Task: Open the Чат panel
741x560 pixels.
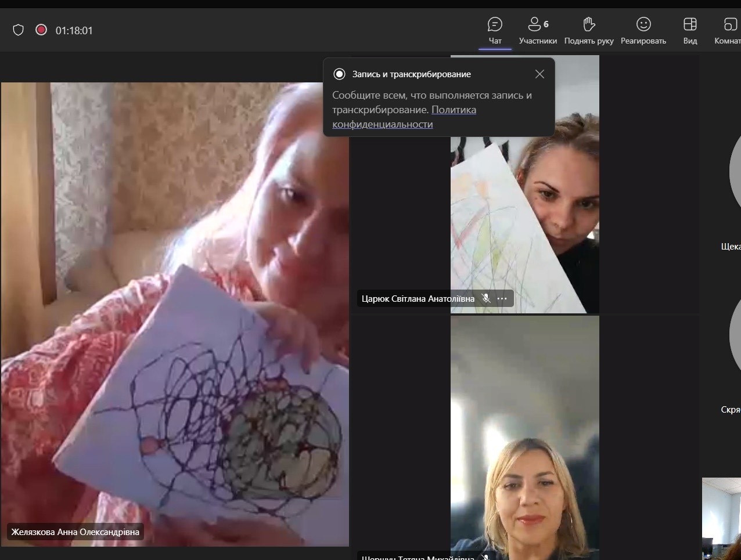Action: (495, 31)
